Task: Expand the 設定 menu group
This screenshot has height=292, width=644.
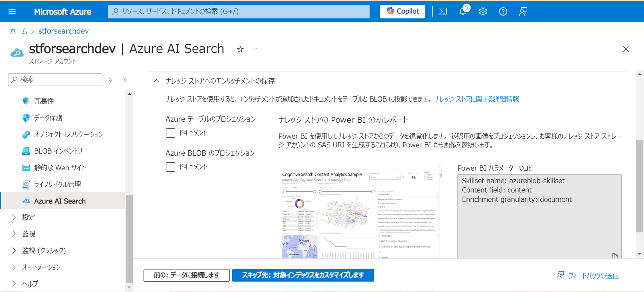Action: pos(14,217)
